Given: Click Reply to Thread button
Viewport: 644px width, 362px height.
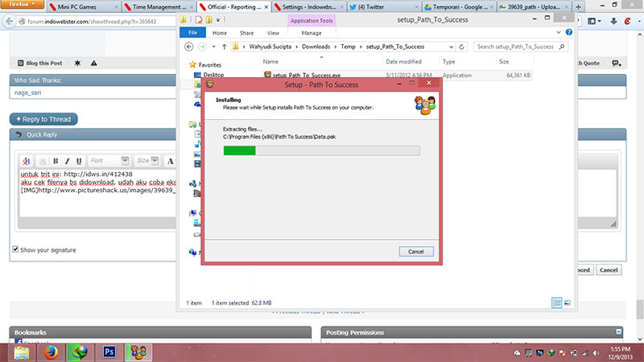Looking at the screenshot, I should pyautogui.click(x=43, y=119).
